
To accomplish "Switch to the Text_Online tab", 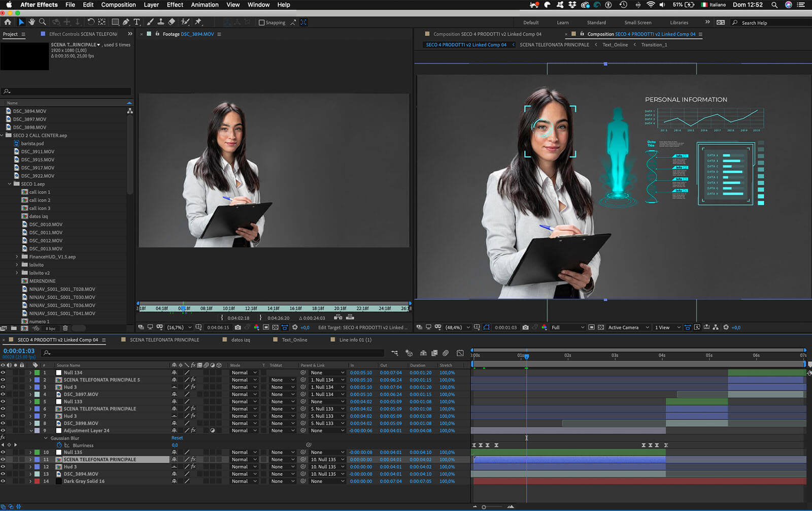I will pos(293,339).
